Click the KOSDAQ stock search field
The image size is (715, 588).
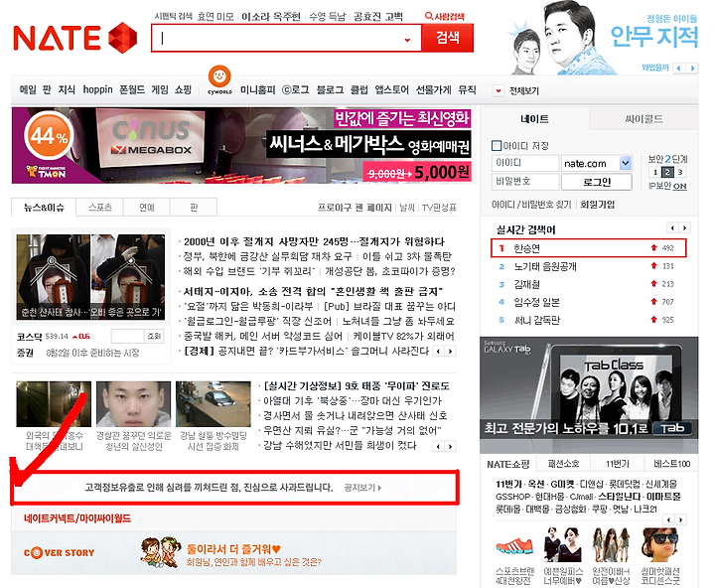coord(128,336)
